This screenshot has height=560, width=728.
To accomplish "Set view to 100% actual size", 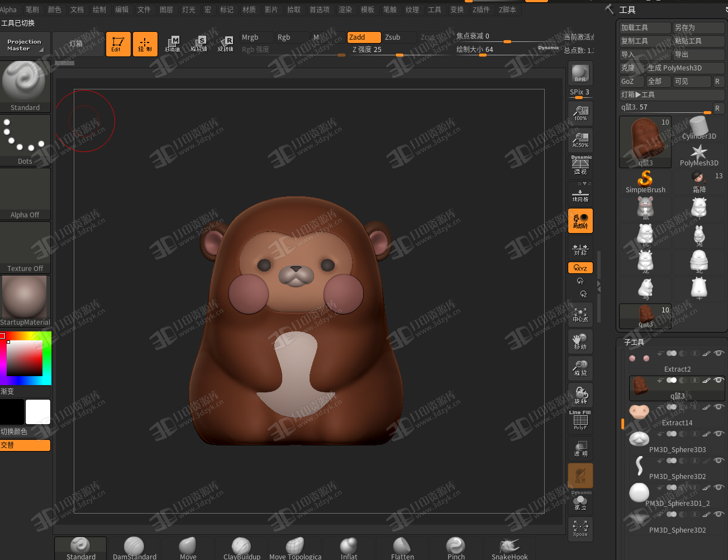I will tap(580, 113).
